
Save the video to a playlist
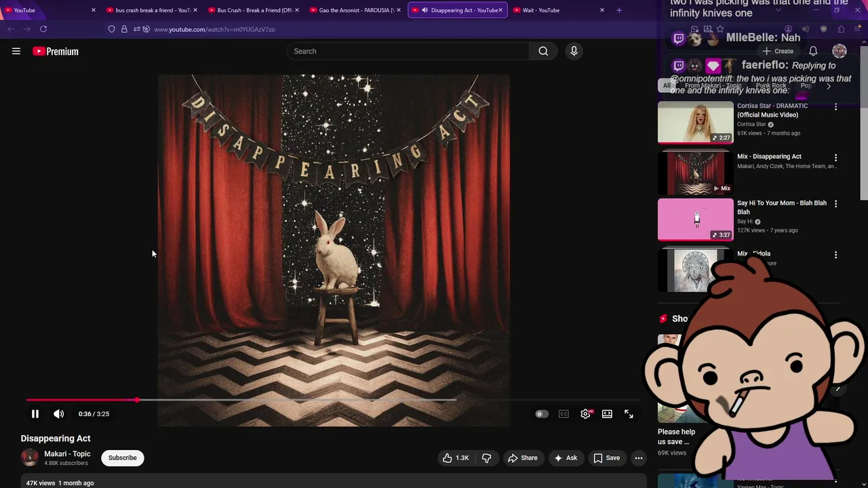click(x=607, y=458)
